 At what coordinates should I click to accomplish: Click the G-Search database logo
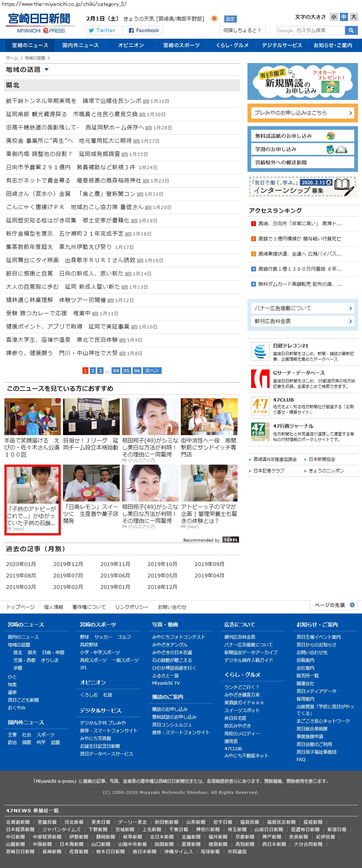click(260, 379)
